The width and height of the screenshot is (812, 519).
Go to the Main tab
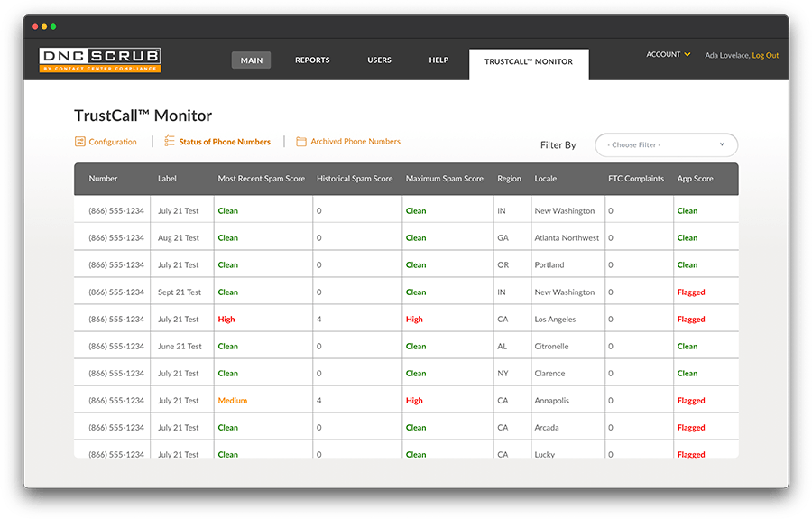point(251,60)
